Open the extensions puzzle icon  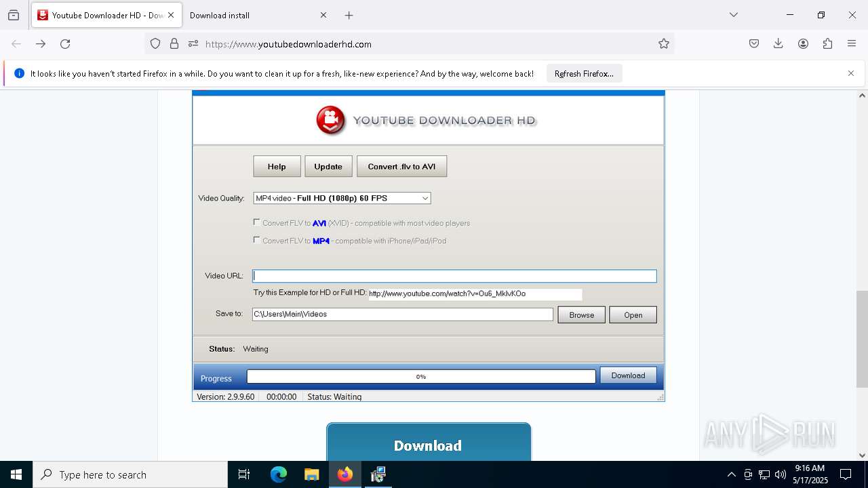coord(827,43)
